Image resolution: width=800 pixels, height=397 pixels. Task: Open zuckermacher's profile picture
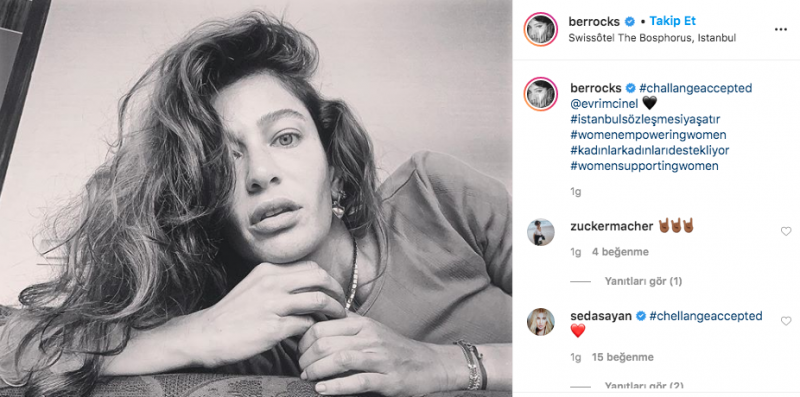[x=540, y=232]
